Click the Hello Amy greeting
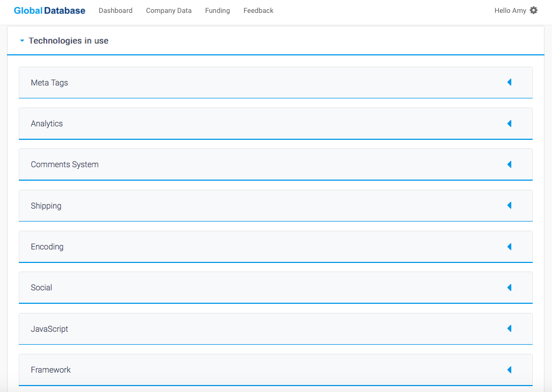 point(510,11)
